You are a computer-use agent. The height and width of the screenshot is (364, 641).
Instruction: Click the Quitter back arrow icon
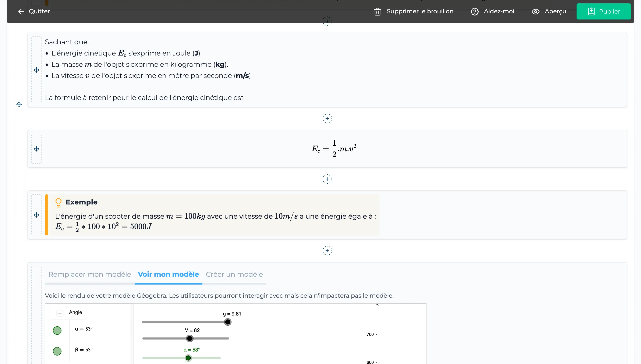[x=21, y=11]
